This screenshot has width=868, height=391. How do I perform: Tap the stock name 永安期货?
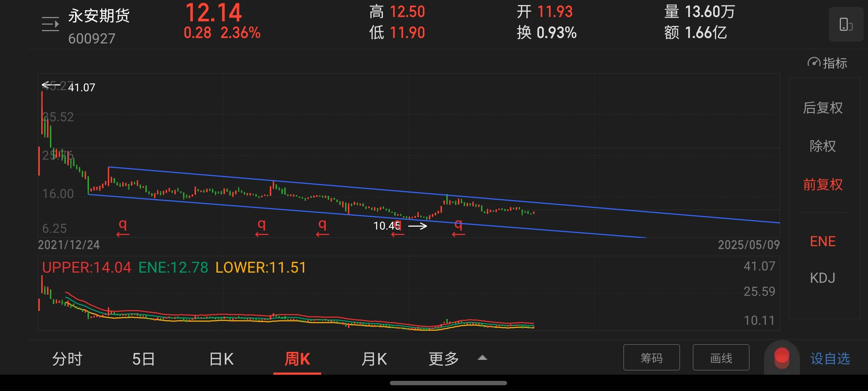click(99, 16)
